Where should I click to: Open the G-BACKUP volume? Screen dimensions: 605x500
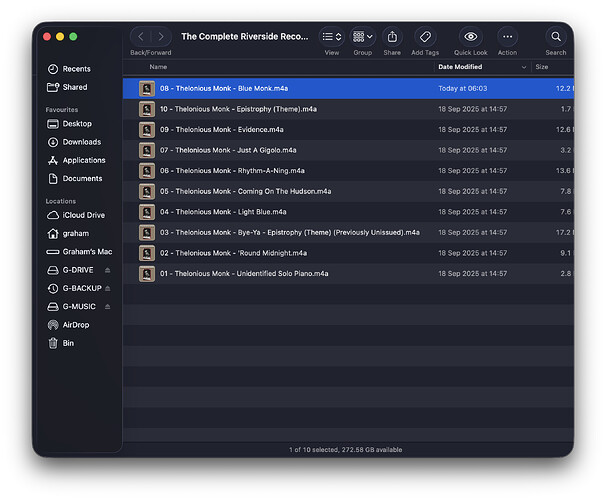(x=74, y=288)
